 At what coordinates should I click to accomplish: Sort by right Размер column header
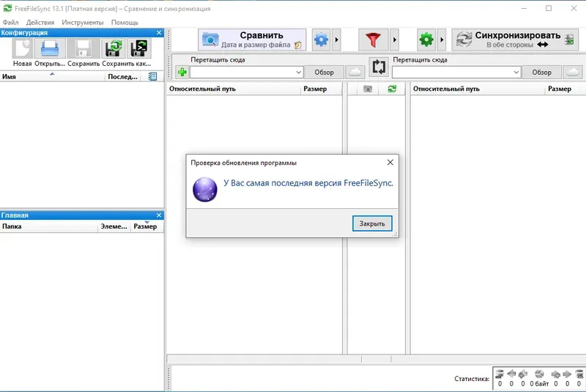565,89
